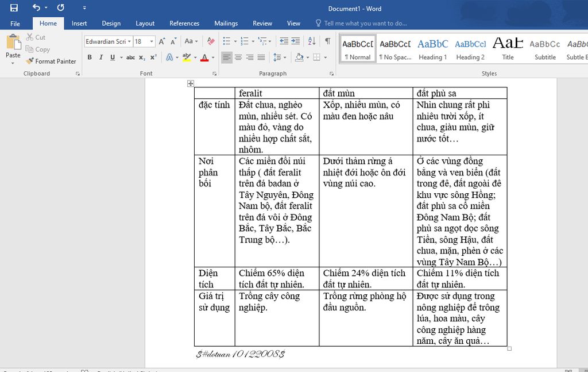
Task: Toggle Italic formatting
Action: [x=101, y=57]
